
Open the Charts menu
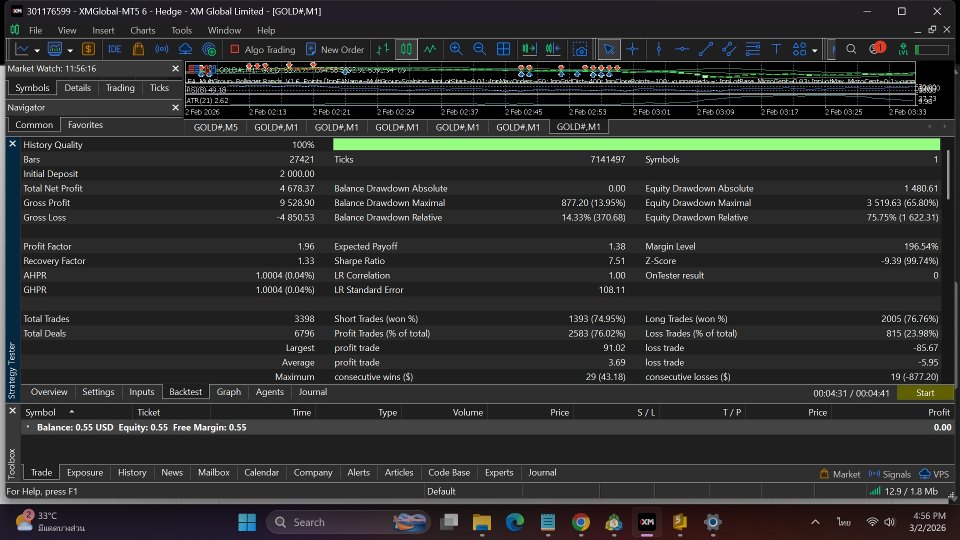(142, 30)
